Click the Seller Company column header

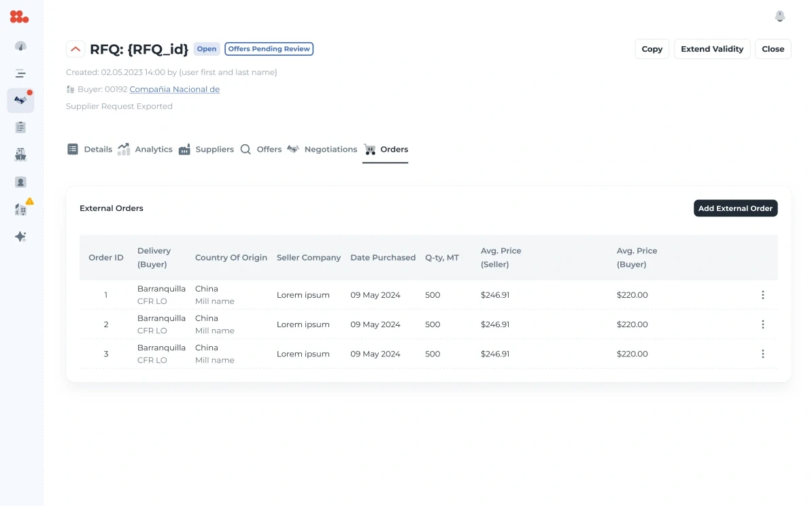pyautogui.click(x=309, y=258)
